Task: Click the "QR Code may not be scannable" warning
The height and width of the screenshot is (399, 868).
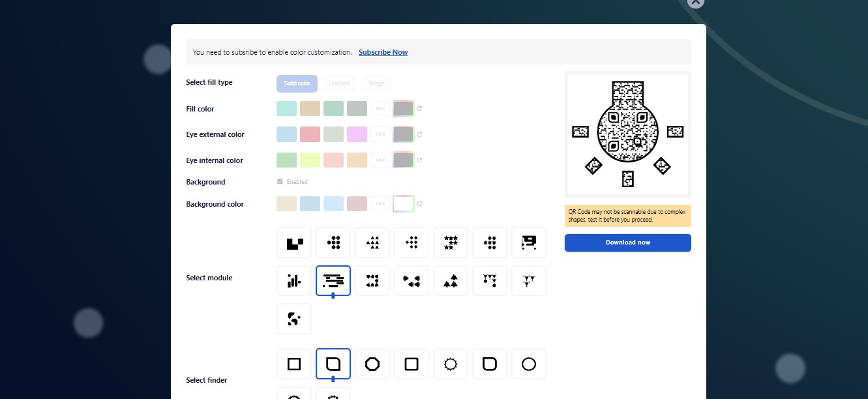Action: pos(628,216)
